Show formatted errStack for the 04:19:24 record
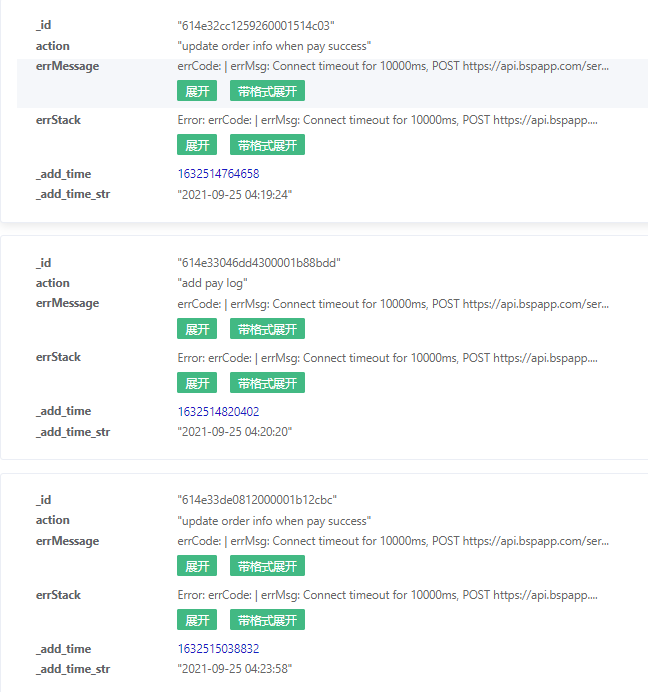Screen dimensions: 648x692 tap(267, 145)
